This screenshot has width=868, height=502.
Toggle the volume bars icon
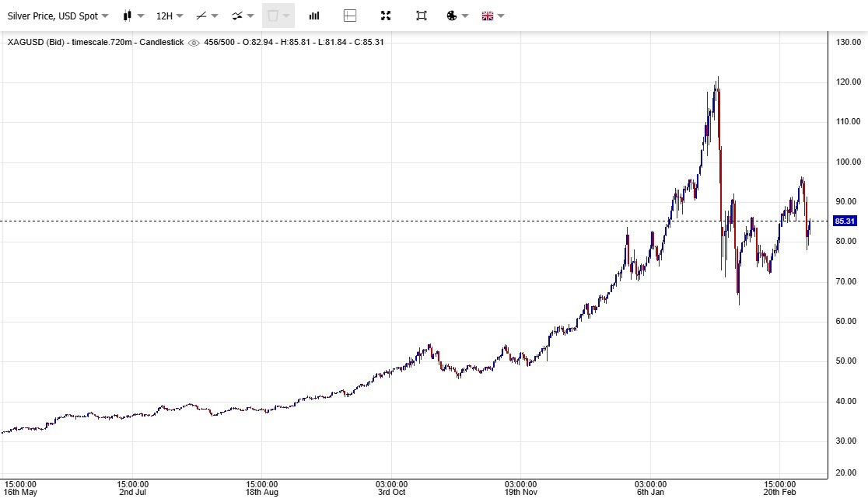314,16
